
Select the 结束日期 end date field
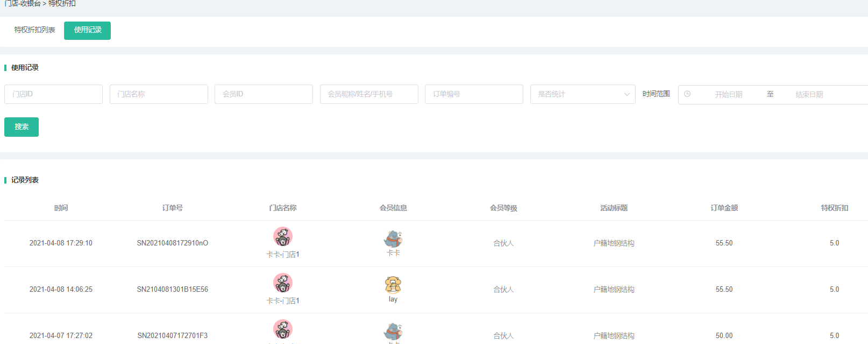tap(809, 95)
